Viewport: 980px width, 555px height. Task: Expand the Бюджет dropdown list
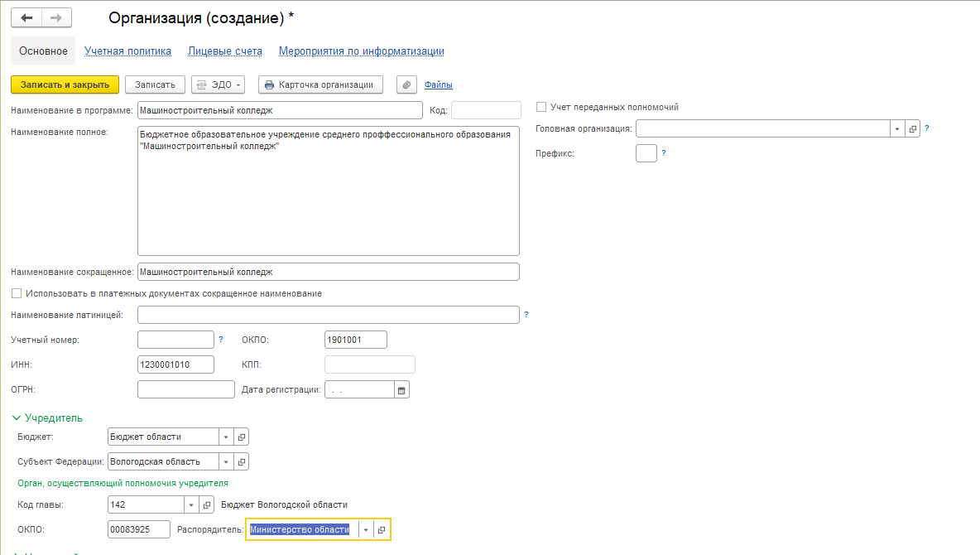[226, 437]
